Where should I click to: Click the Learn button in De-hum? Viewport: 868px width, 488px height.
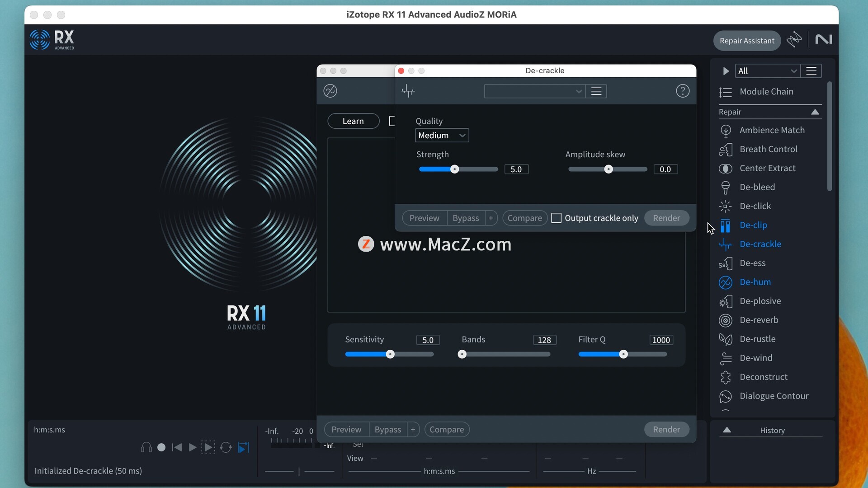(x=353, y=121)
